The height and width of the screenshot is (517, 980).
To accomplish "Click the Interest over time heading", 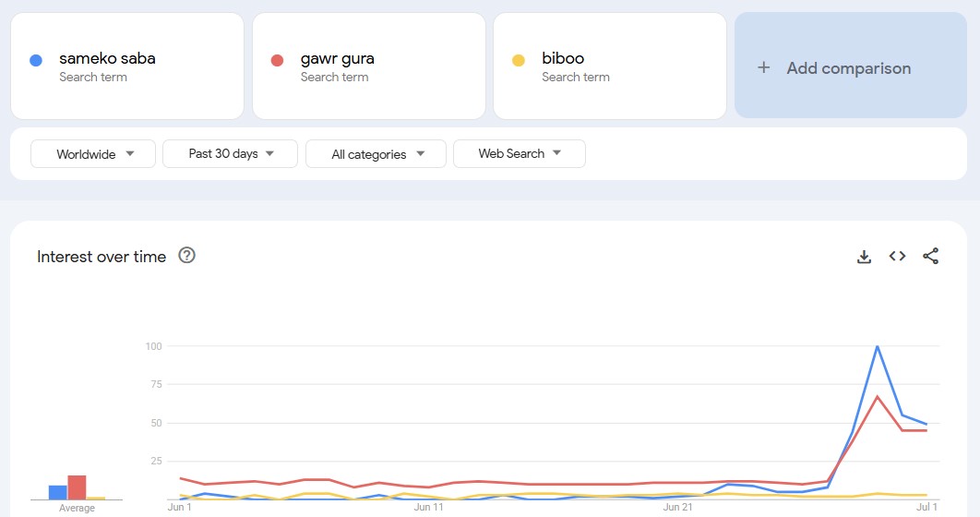I will point(102,257).
